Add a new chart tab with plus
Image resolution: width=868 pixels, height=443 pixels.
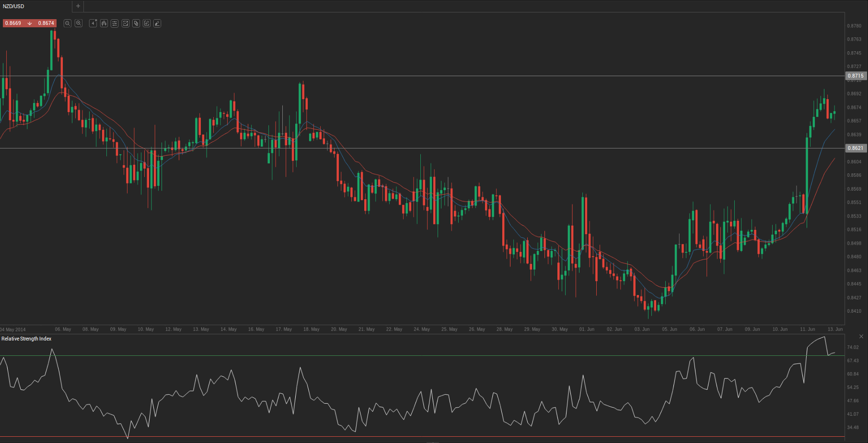pyautogui.click(x=78, y=6)
